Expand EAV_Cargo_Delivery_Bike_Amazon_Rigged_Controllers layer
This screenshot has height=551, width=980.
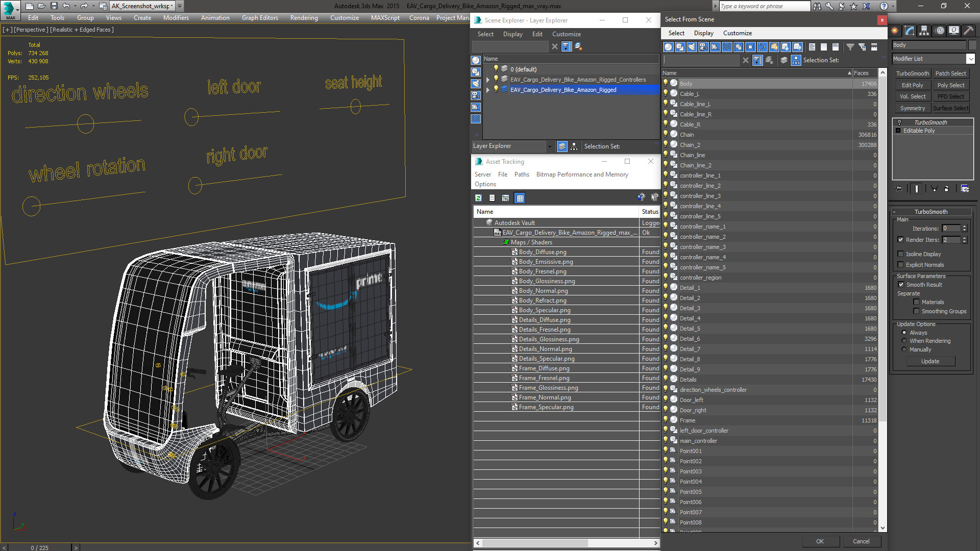pyautogui.click(x=488, y=80)
